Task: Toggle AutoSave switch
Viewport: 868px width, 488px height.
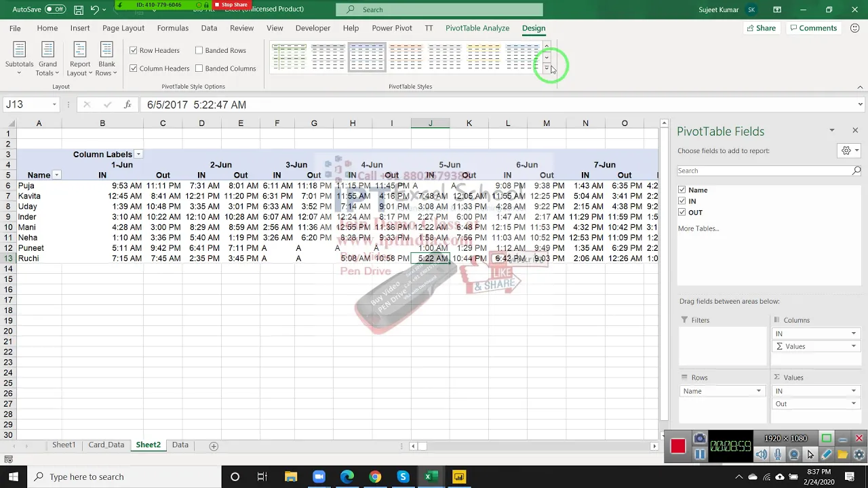Action: (x=55, y=9)
